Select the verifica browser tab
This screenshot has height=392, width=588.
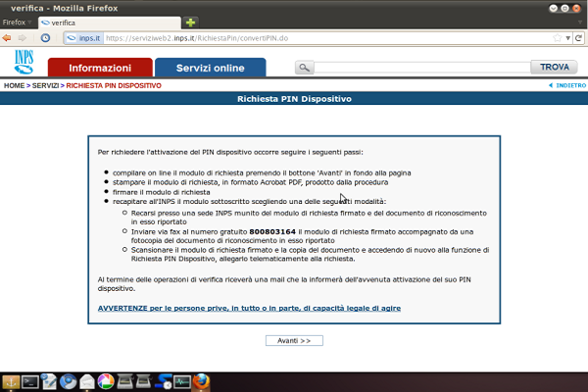pos(110,23)
